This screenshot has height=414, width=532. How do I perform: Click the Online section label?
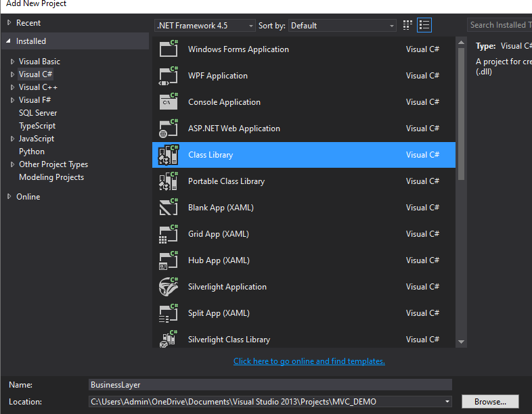pos(28,197)
